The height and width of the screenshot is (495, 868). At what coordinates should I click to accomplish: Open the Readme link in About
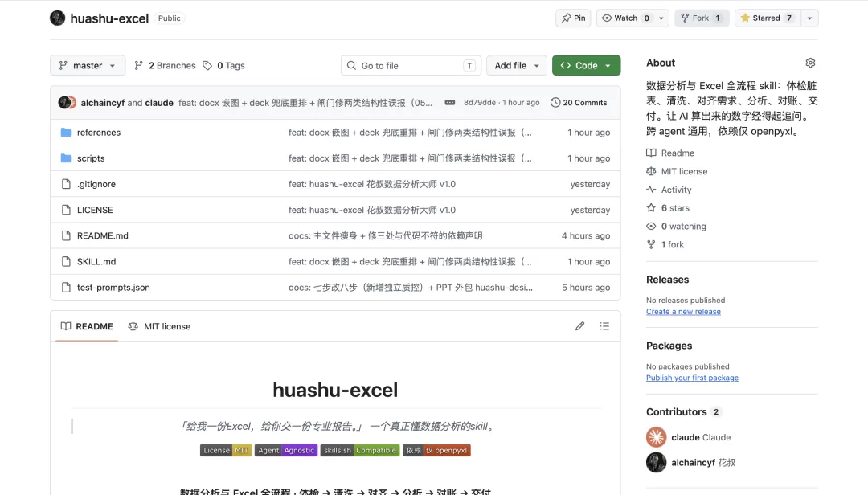[670, 153]
